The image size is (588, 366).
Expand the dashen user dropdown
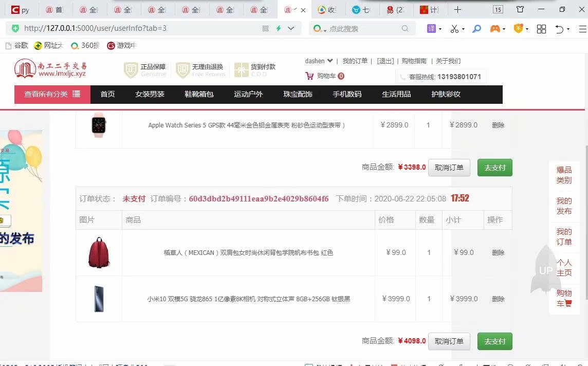coord(319,61)
